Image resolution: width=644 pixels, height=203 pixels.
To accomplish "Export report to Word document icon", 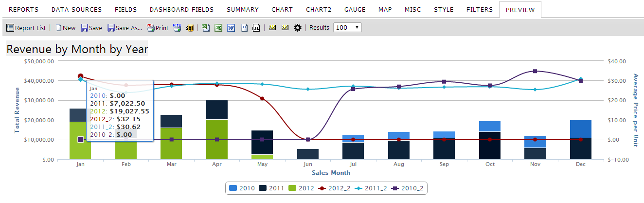I will (x=231, y=28).
